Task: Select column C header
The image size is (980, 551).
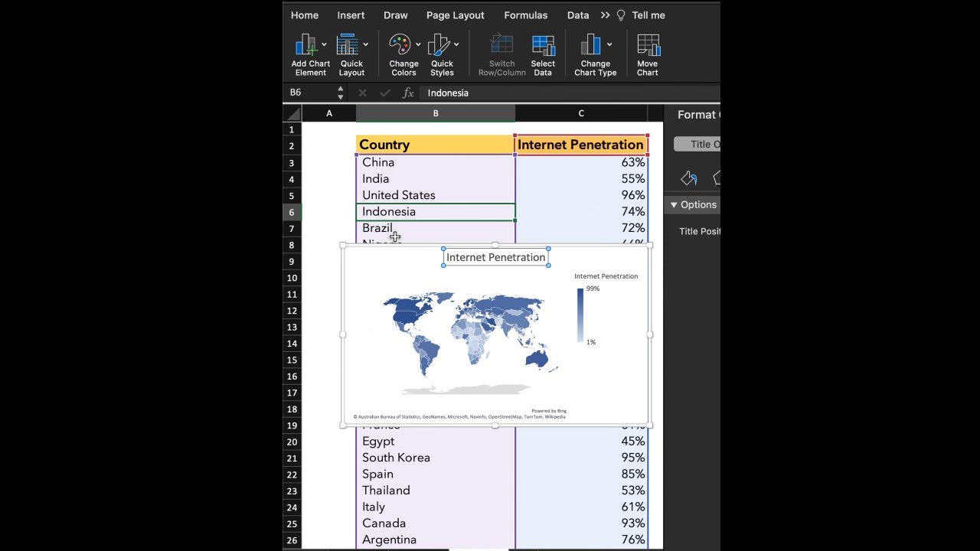Action: pyautogui.click(x=581, y=113)
